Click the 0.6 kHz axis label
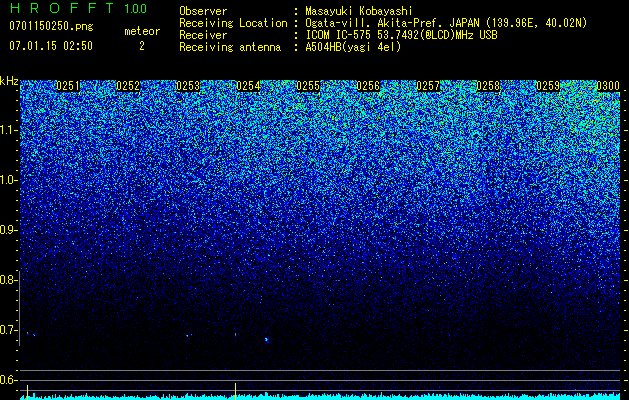Screen dimensions: 629x400 point(8,380)
